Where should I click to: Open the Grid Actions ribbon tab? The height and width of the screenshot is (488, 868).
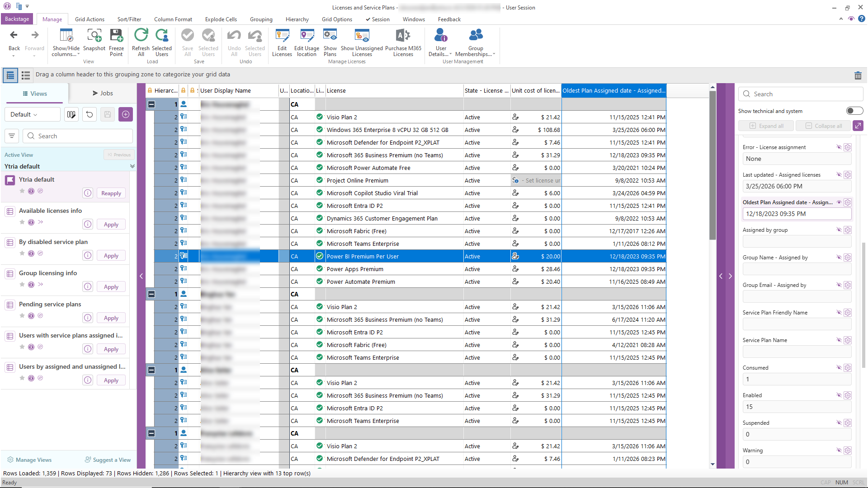click(90, 19)
